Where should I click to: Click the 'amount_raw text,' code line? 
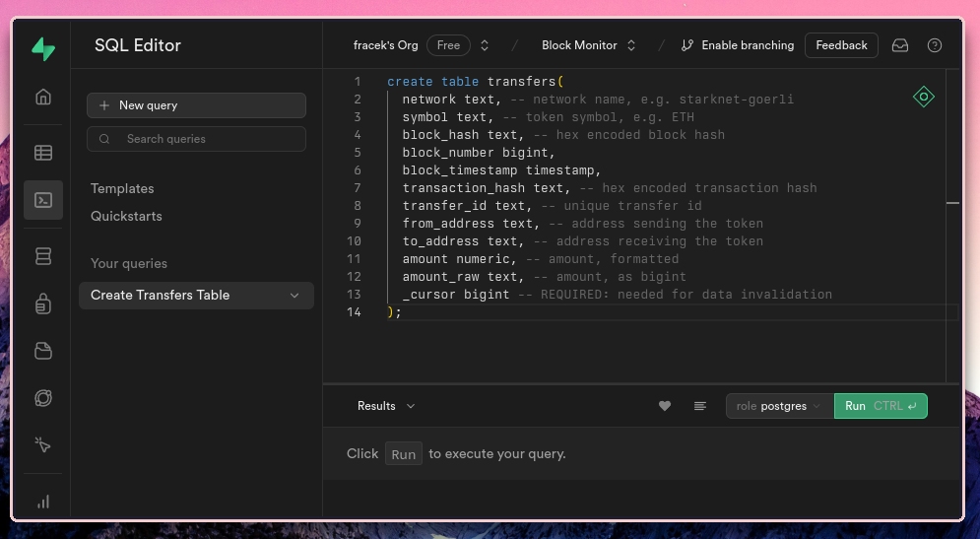pos(463,276)
